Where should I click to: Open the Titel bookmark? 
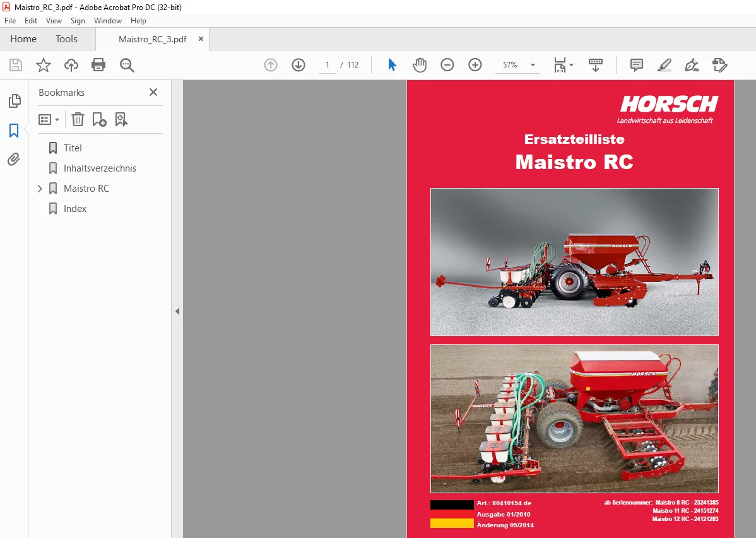coord(73,148)
